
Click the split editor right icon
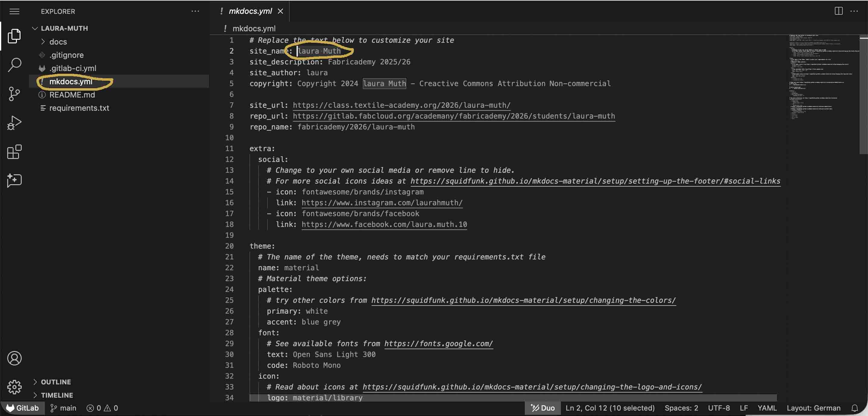[838, 11]
